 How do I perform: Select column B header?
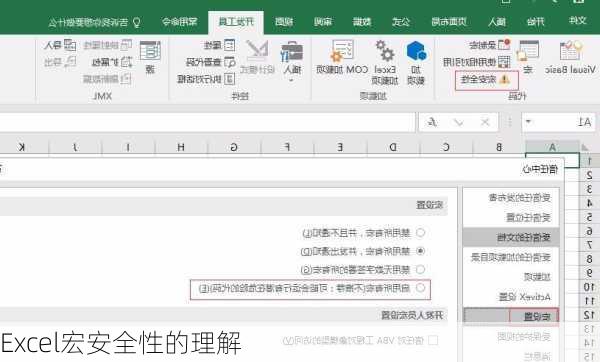499,147
